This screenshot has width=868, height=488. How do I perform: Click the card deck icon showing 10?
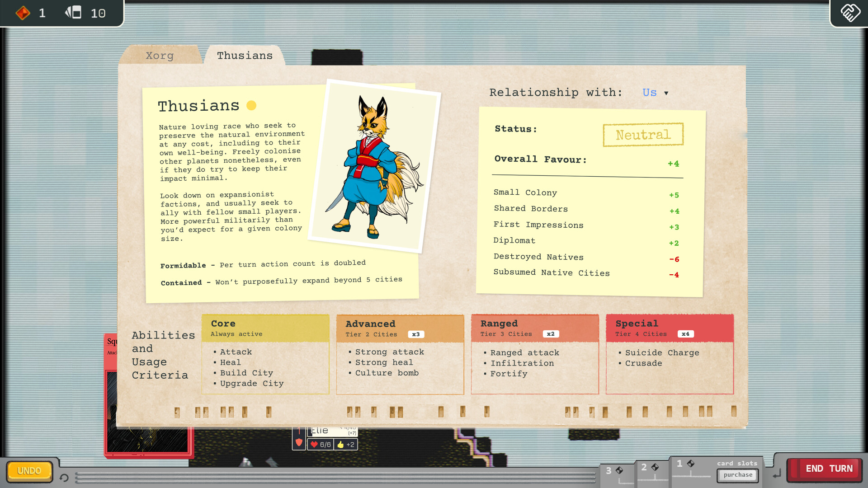tap(74, 13)
